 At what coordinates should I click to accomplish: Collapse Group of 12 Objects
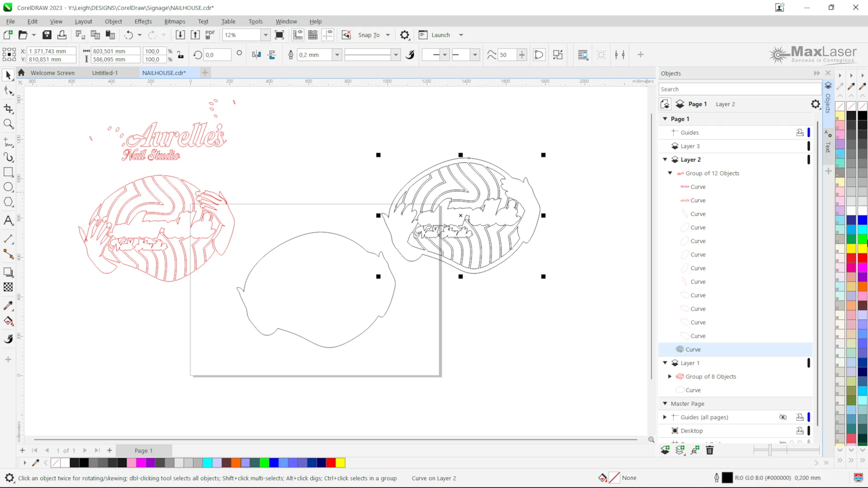tap(670, 173)
